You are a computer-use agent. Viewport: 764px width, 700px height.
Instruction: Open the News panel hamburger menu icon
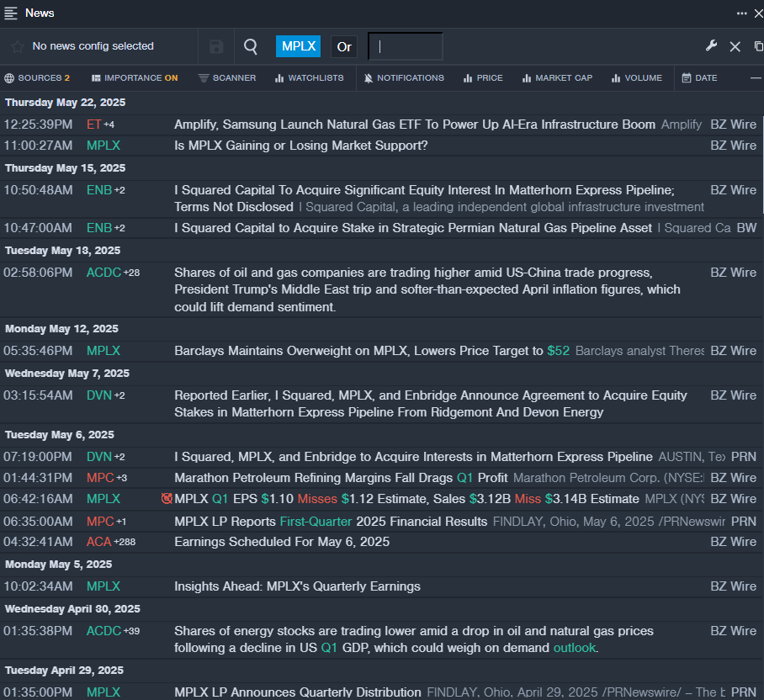point(11,13)
